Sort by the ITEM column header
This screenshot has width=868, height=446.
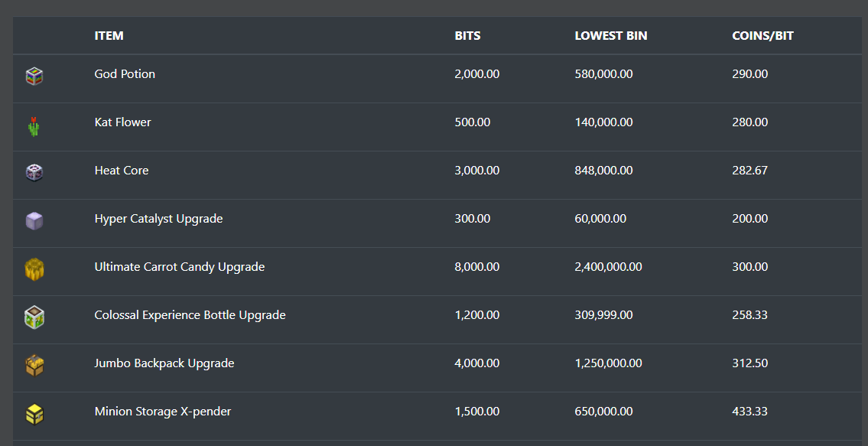pyautogui.click(x=109, y=35)
